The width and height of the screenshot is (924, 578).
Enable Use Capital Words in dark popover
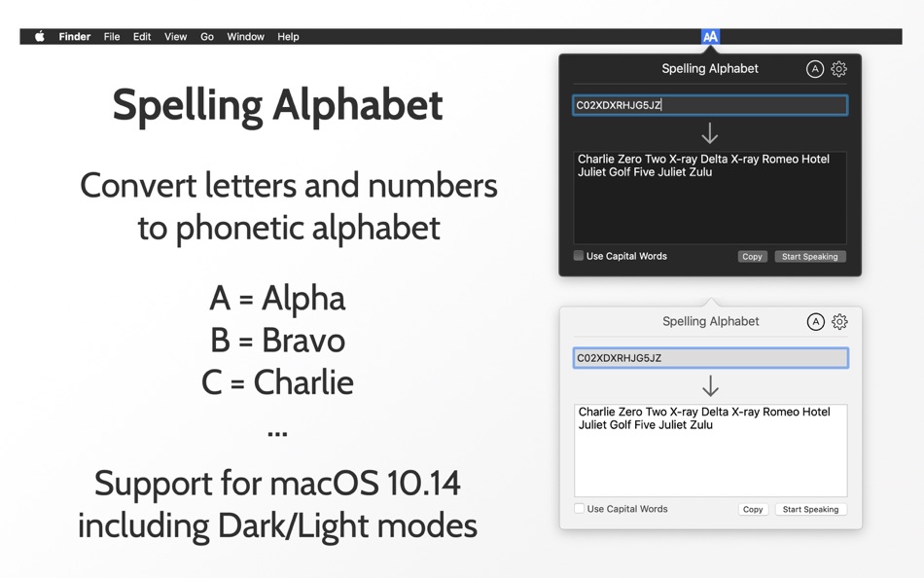coord(579,256)
